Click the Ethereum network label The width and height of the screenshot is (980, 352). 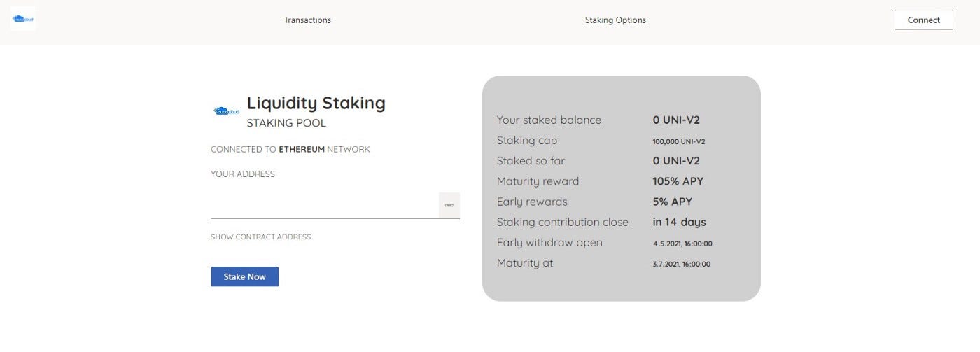pos(302,149)
